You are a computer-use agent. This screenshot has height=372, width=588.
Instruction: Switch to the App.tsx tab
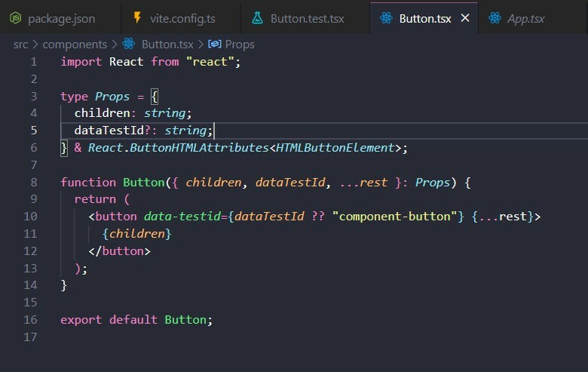point(525,18)
